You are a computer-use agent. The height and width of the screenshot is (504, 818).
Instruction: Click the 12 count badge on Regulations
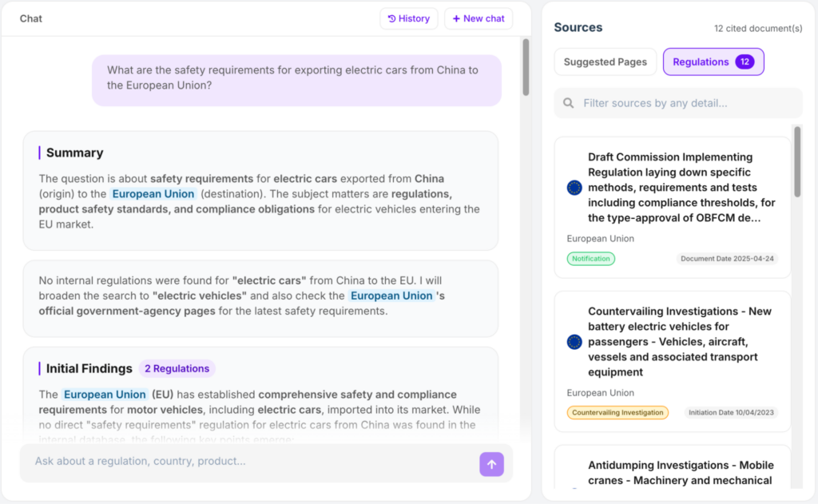745,62
